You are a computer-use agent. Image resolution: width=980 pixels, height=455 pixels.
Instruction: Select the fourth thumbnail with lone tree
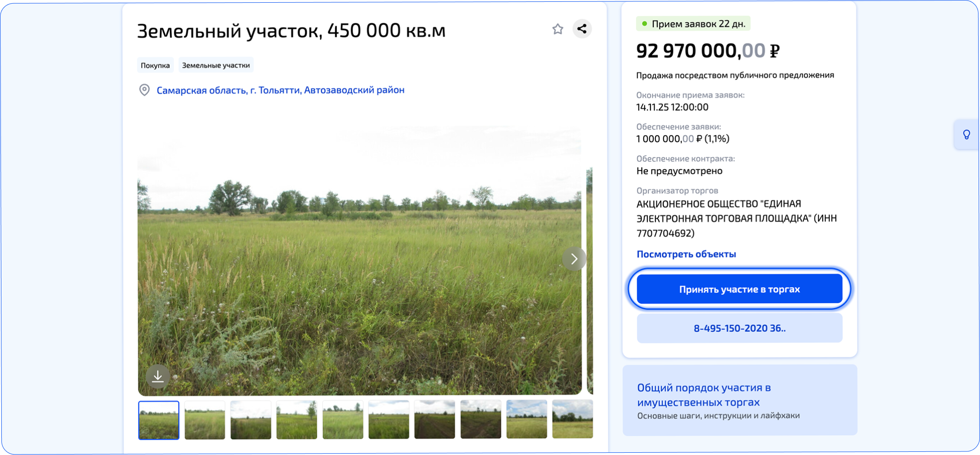pyautogui.click(x=296, y=420)
